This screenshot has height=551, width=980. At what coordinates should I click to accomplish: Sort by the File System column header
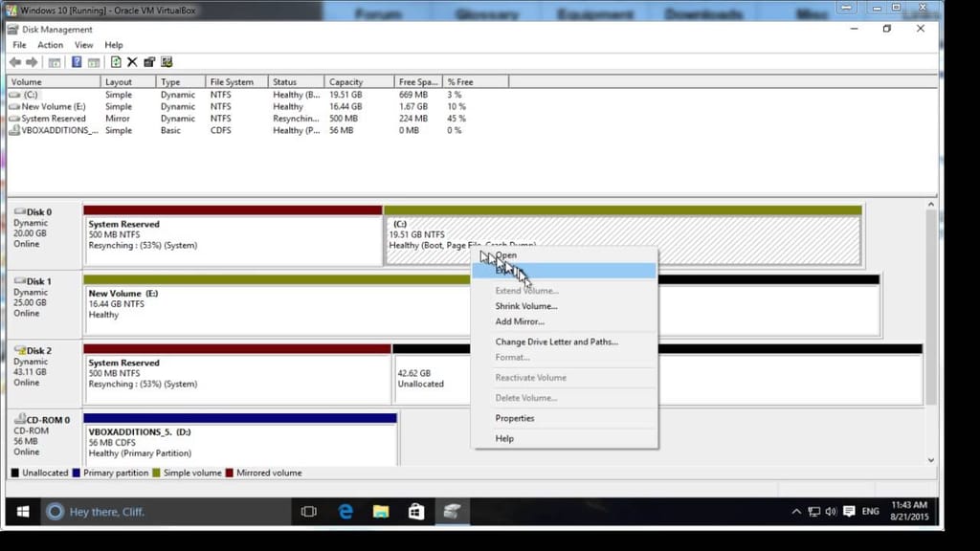(x=237, y=82)
